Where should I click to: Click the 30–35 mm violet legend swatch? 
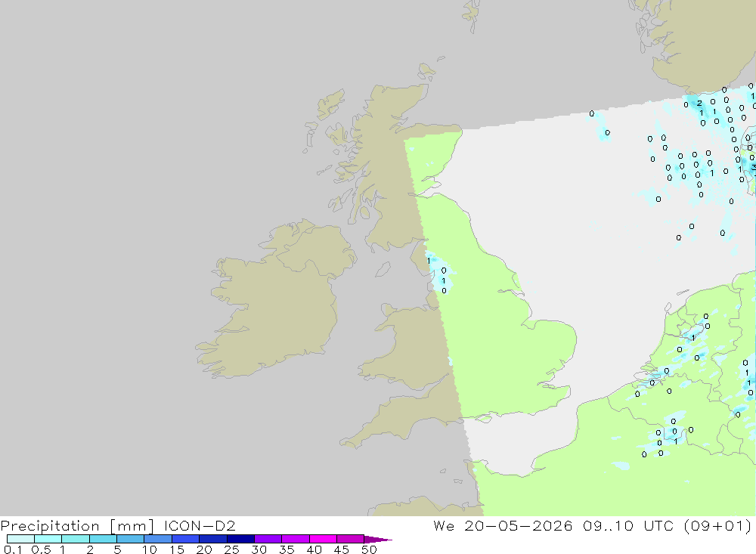[268, 539]
